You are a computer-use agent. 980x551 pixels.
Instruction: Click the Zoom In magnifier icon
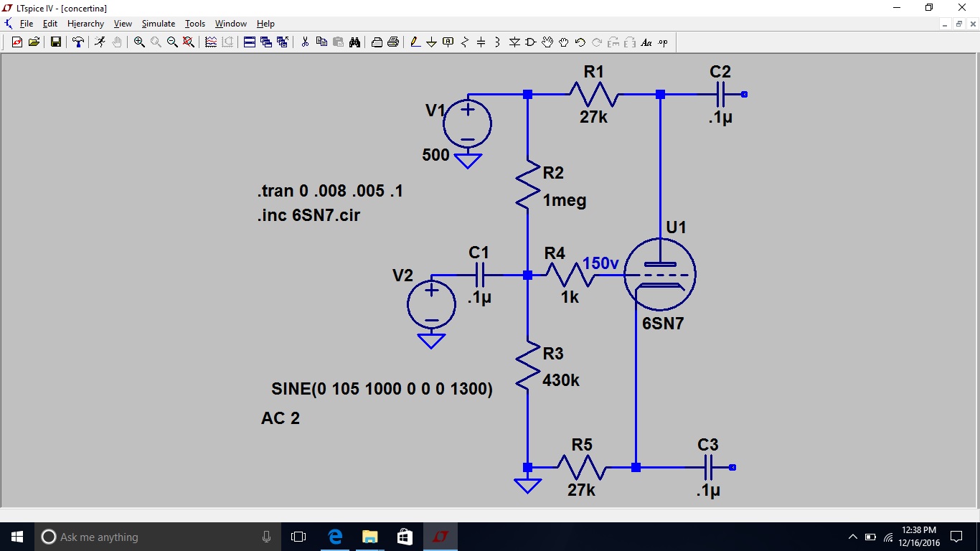click(139, 42)
